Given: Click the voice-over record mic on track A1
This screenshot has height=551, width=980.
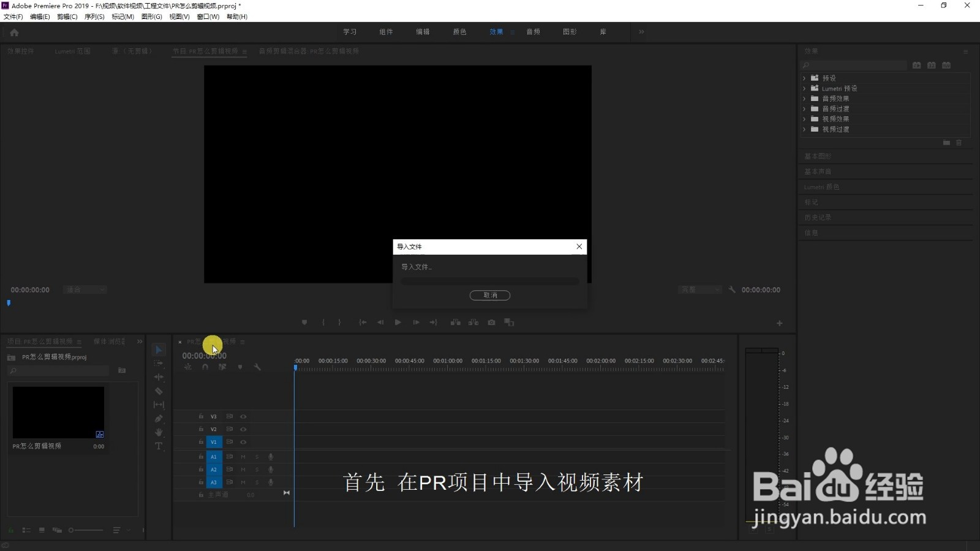Looking at the screenshot, I should (271, 457).
